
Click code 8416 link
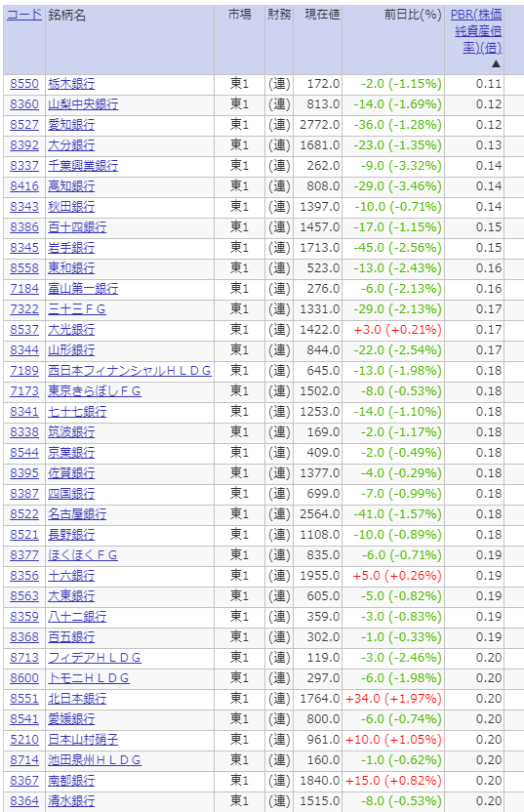(x=24, y=186)
